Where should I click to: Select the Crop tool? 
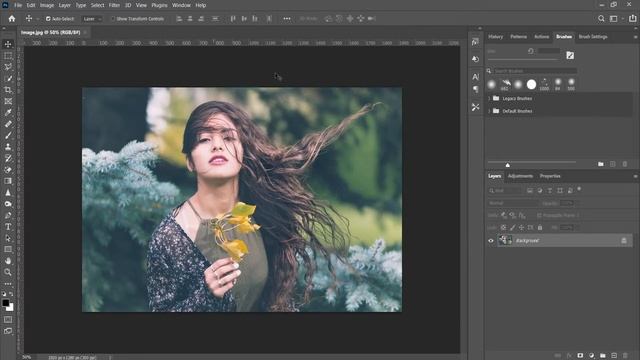click(8, 90)
